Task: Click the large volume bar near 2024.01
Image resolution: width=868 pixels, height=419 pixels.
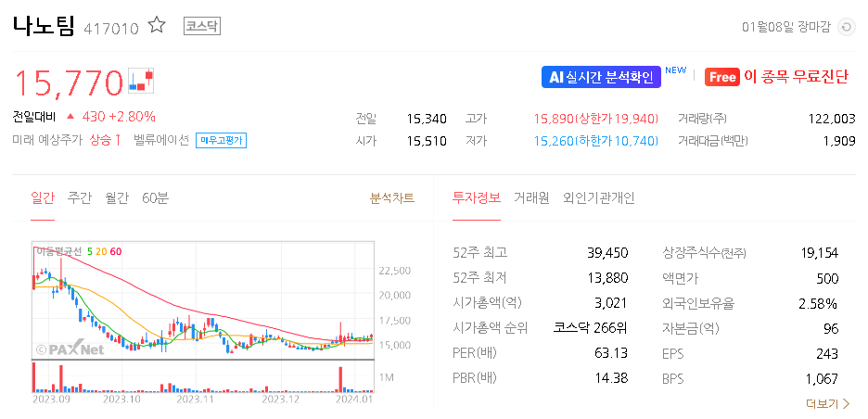Action: [x=340, y=379]
